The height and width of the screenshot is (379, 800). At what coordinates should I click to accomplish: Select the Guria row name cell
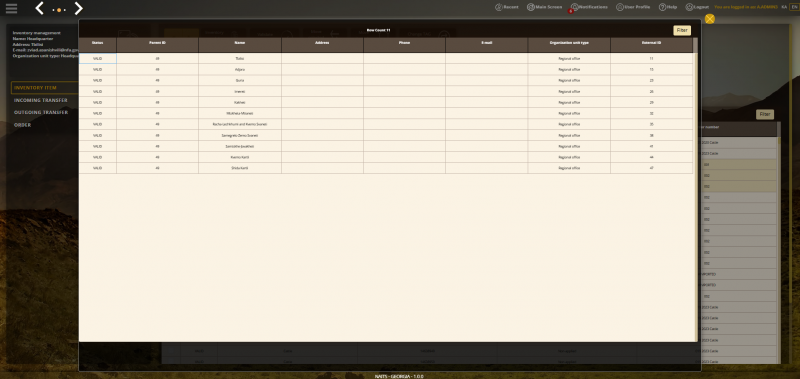tap(240, 81)
